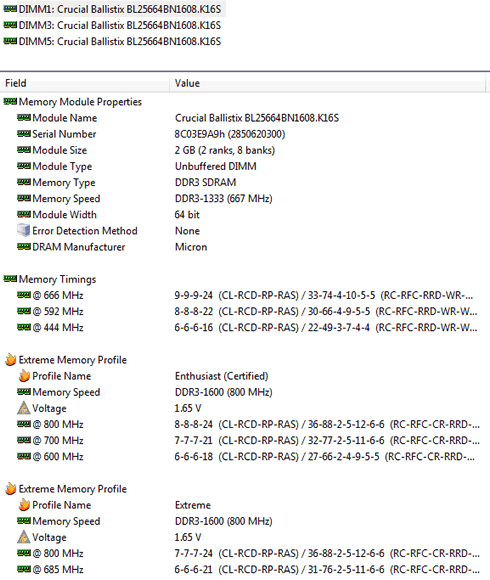490x580 pixels.
Task: Select the value 2 GB (2 ranks, 8 banks)
Action: click(x=225, y=150)
